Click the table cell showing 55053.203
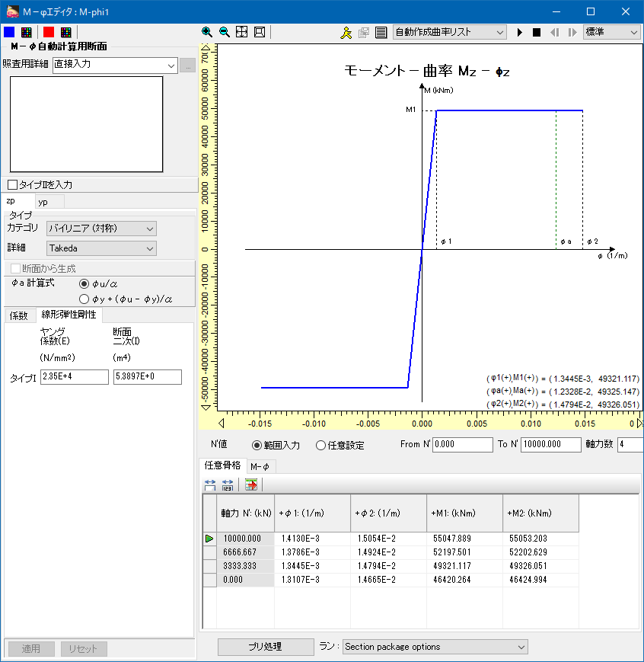The height and width of the screenshot is (662, 644). [540, 539]
